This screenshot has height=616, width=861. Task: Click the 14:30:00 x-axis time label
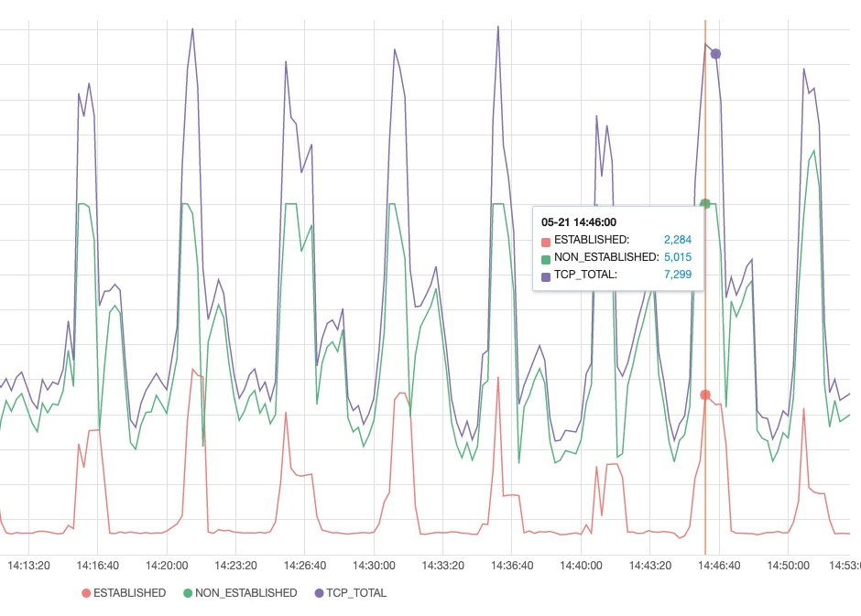pos(373,567)
